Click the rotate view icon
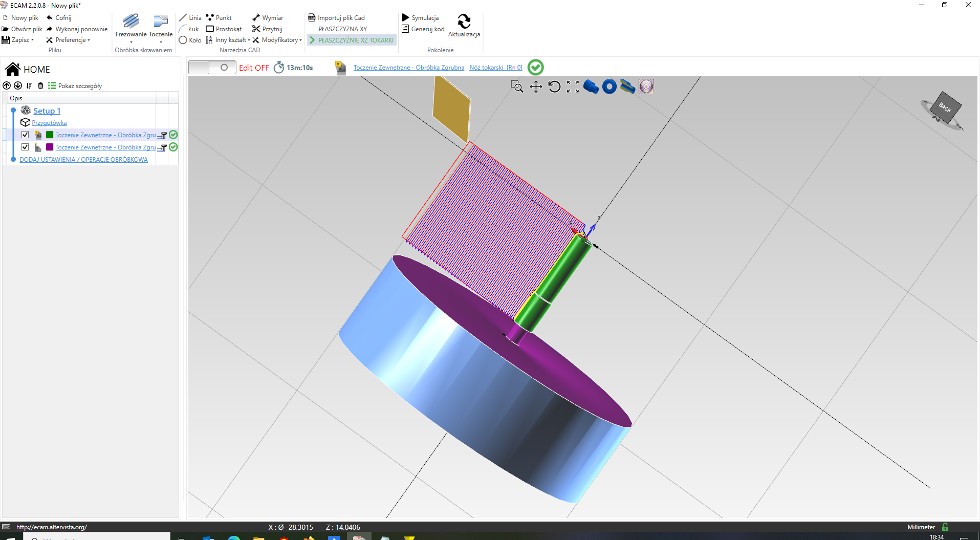The image size is (980, 540). coord(554,87)
